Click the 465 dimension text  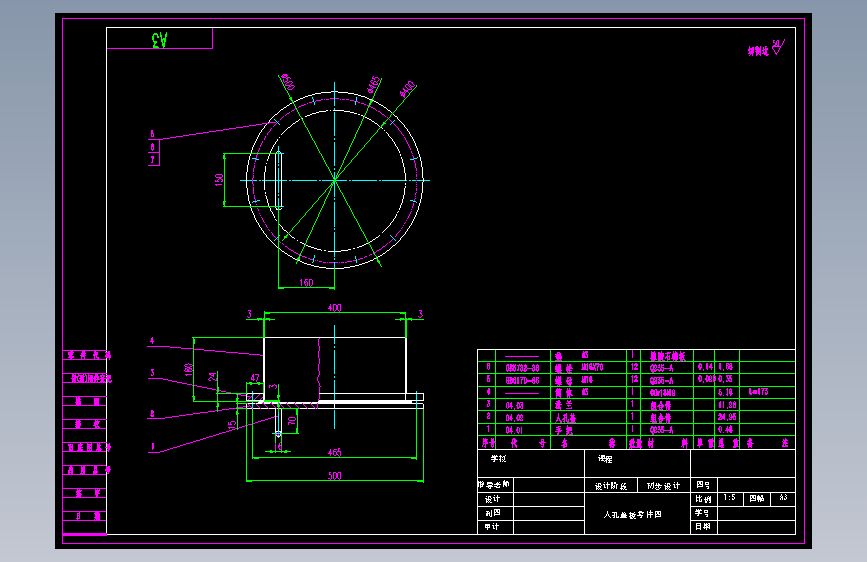click(x=335, y=452)
